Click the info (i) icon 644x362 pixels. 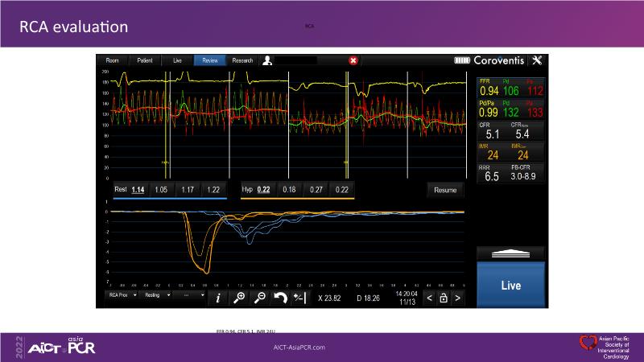click(x=219, y=298)
